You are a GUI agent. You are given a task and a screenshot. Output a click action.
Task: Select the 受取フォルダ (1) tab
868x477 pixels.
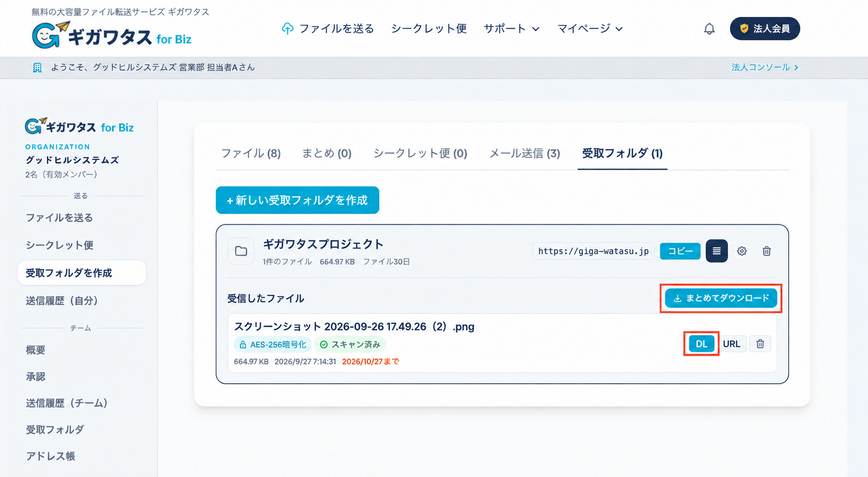622,153
